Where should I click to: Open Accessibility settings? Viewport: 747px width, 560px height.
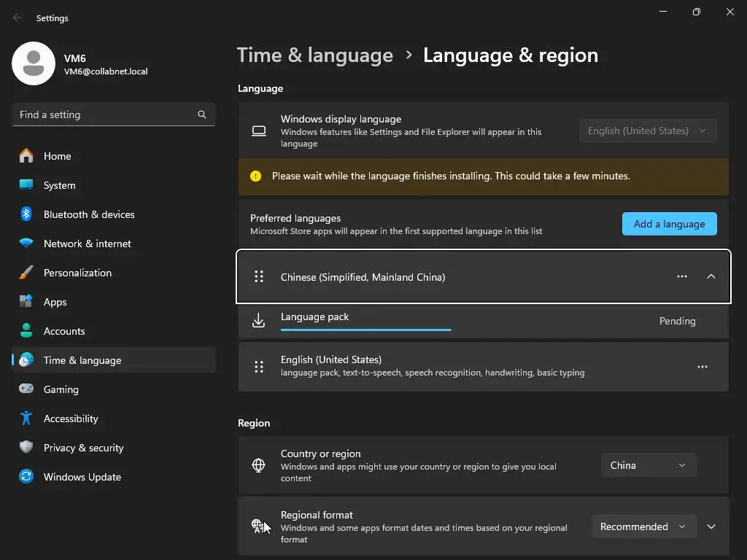[x=70, y=419]
